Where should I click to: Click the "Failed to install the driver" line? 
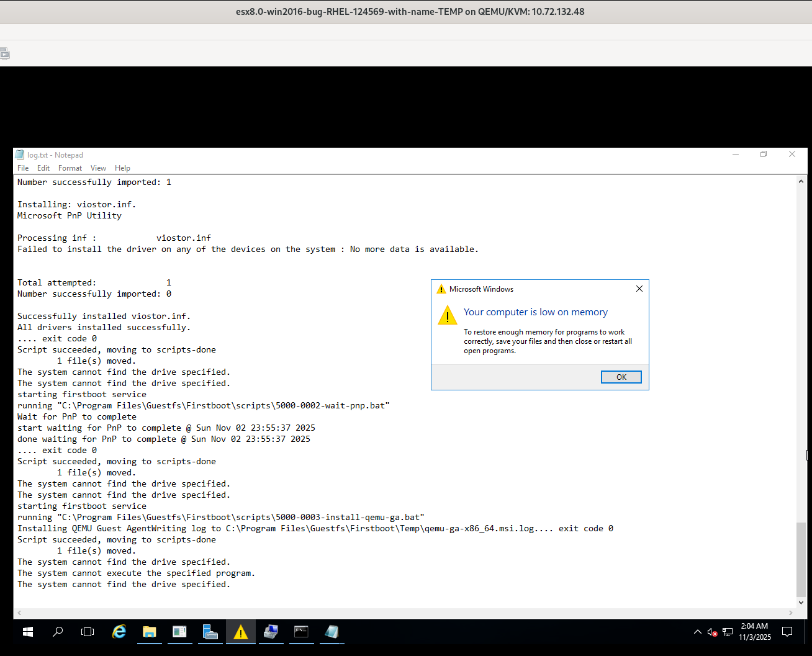click(x=248, y=249)
